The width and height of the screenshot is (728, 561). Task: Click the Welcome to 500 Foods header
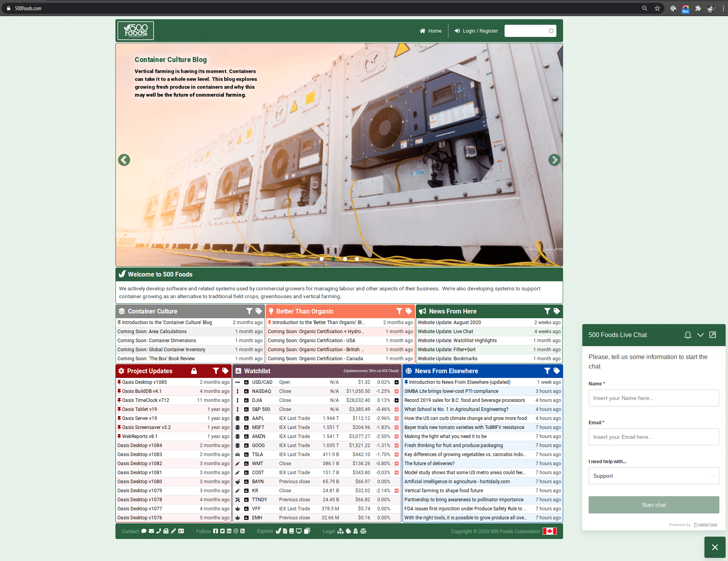339,274
